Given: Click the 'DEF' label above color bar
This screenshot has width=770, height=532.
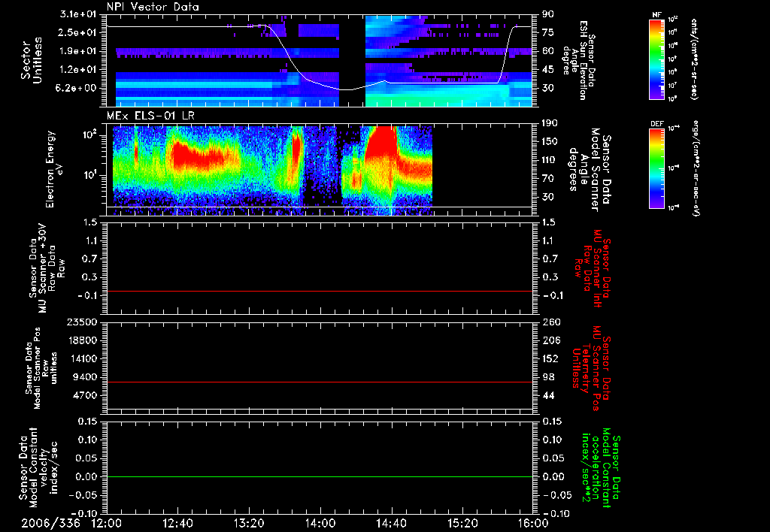Looking at the screenshot, I should pos(656,124).
